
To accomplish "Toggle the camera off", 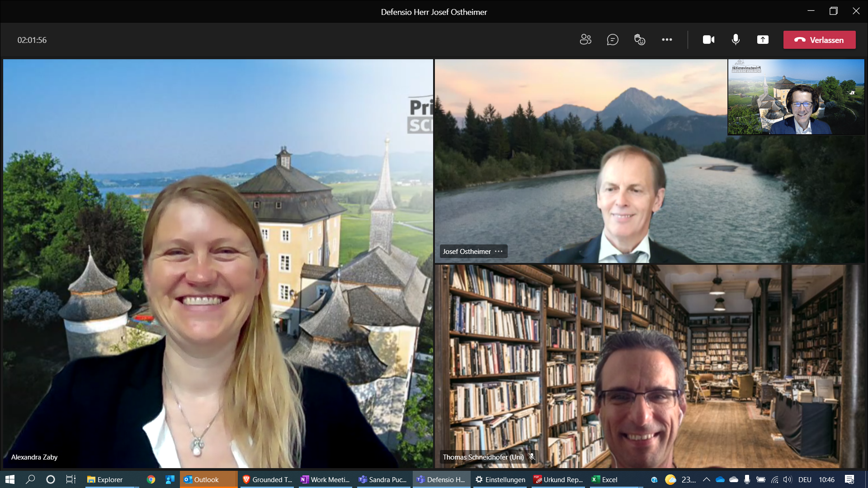I will (708, 40).
